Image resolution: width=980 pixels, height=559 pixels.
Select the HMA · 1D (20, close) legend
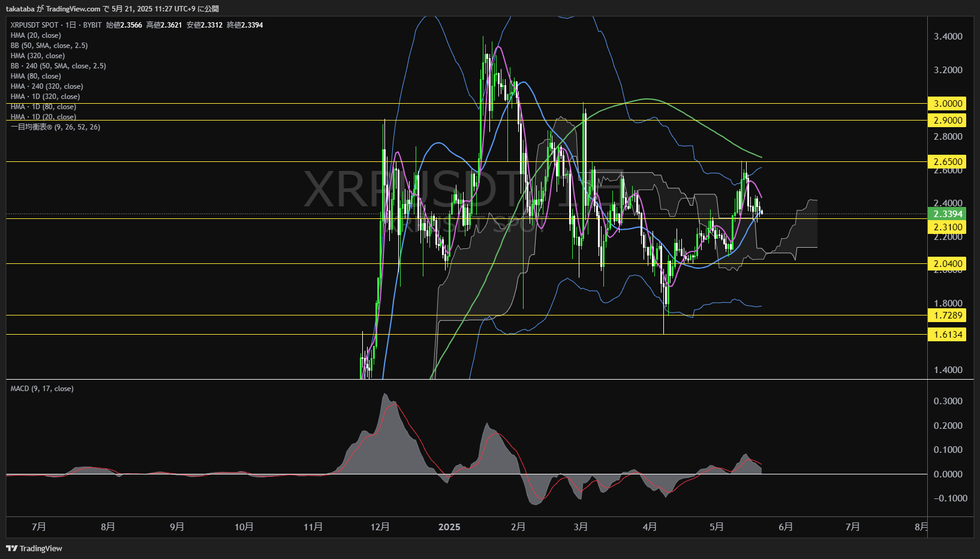(x=43, y=117)
